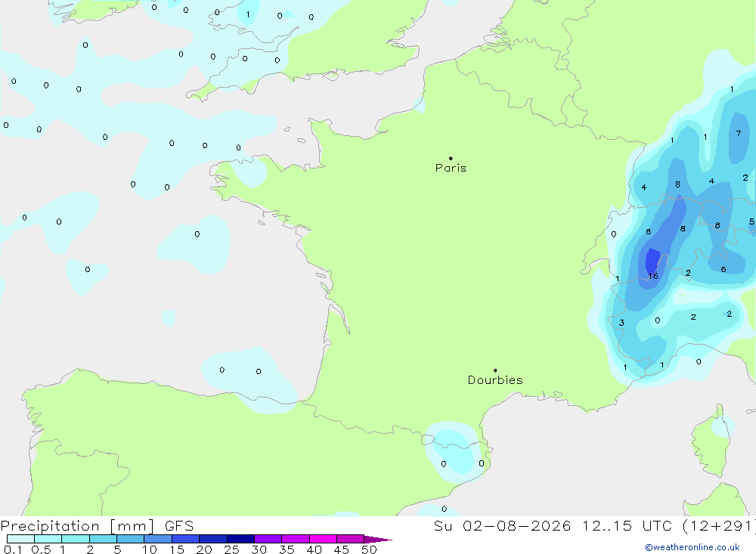
Task: Pick the 15–20 mm legend swatch
Action: pyautogui.click(x=186, y=539)
